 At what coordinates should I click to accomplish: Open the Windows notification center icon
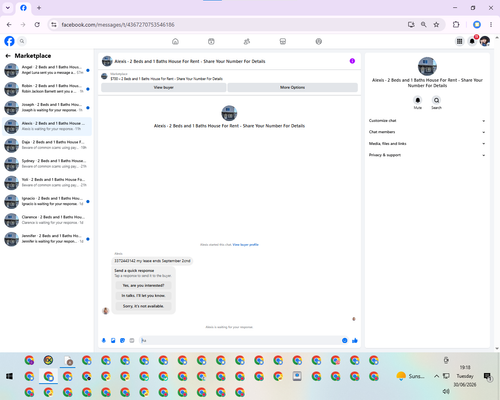(488, 376)
